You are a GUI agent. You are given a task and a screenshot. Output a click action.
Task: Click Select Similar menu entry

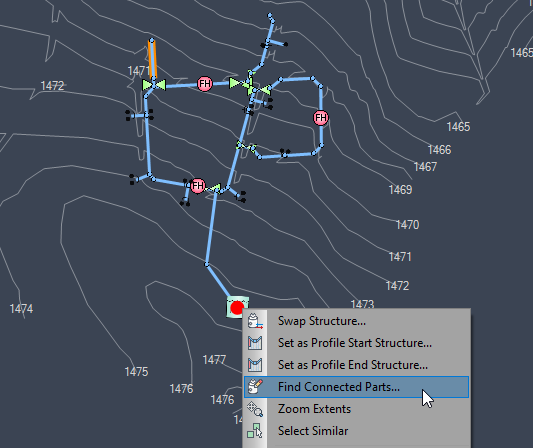click(x=357, y=431)
